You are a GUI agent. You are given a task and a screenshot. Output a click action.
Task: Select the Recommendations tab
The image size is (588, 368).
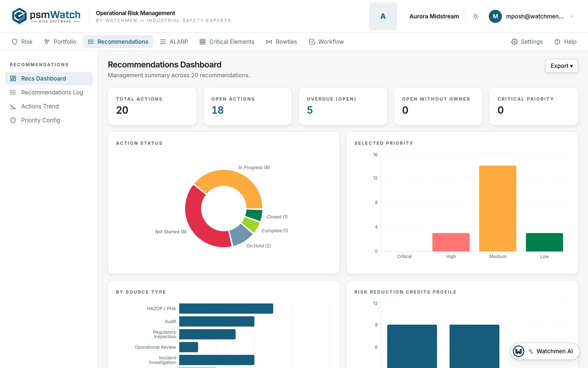(x=118, y=42)
